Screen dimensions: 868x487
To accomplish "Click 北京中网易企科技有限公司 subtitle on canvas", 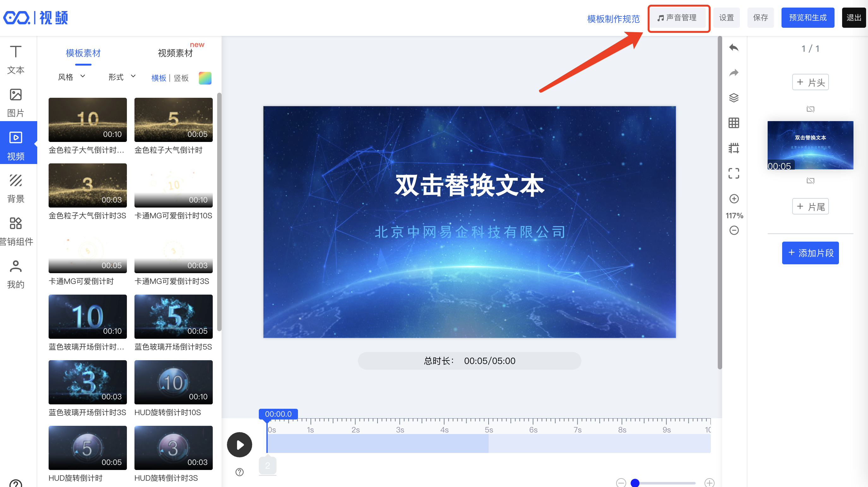I will coord(470,232).
